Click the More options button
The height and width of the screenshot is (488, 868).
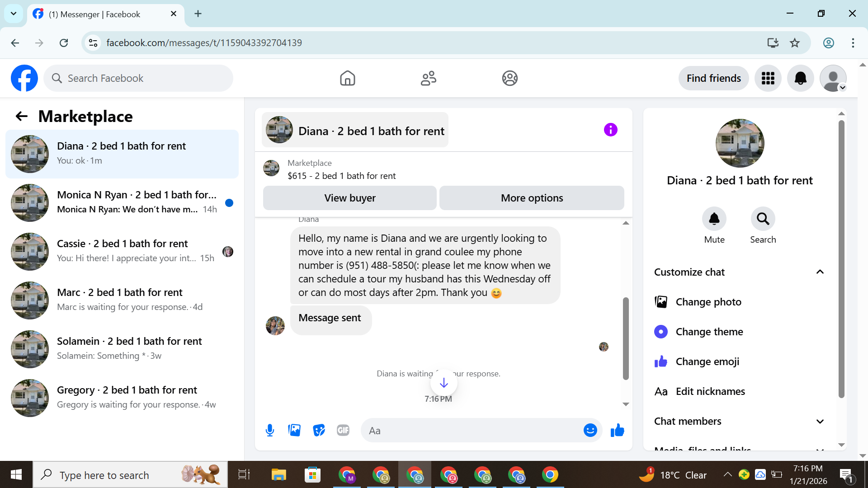pos(532,198)
